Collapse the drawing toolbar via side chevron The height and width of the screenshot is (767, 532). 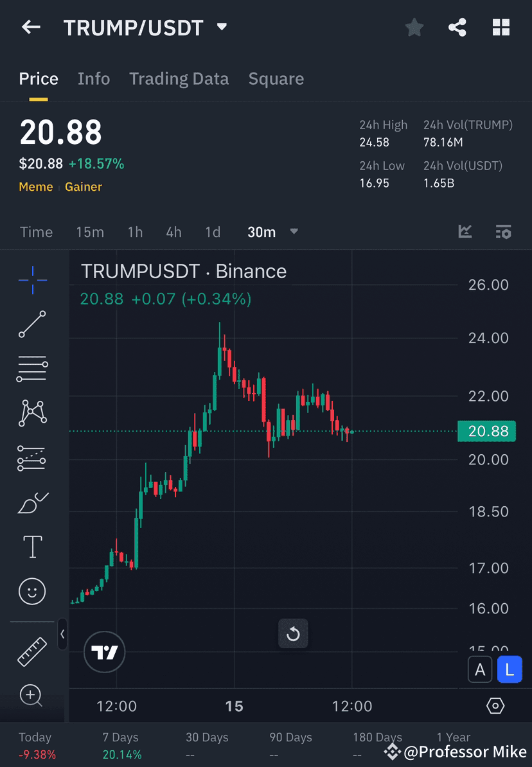63,635
